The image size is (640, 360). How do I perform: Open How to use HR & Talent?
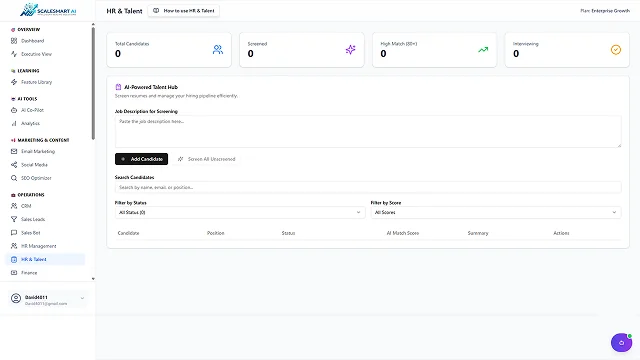184,11
